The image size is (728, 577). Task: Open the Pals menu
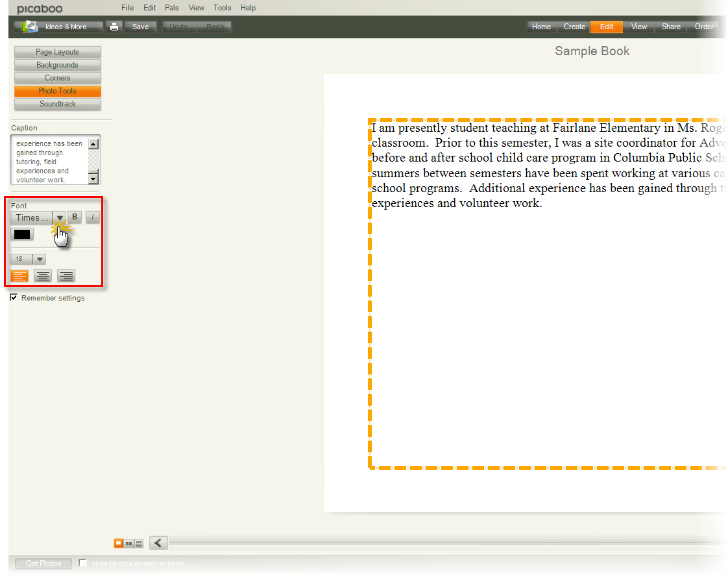(172, 8)
